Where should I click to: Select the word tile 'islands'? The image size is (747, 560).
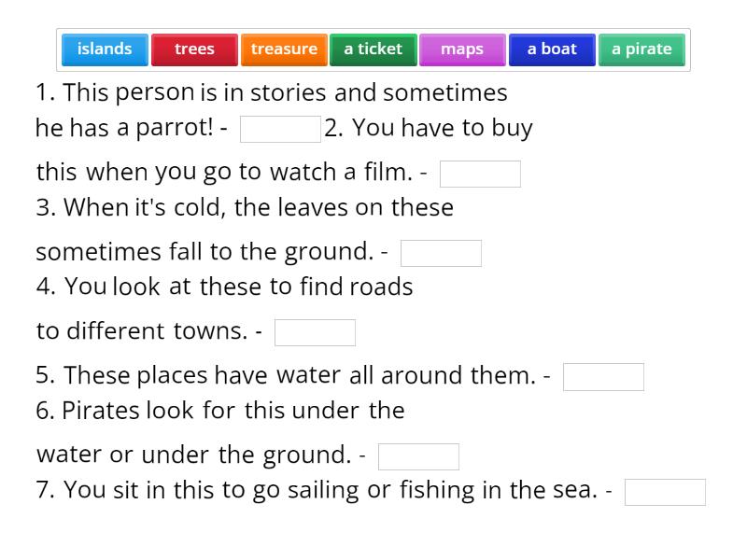105,49
